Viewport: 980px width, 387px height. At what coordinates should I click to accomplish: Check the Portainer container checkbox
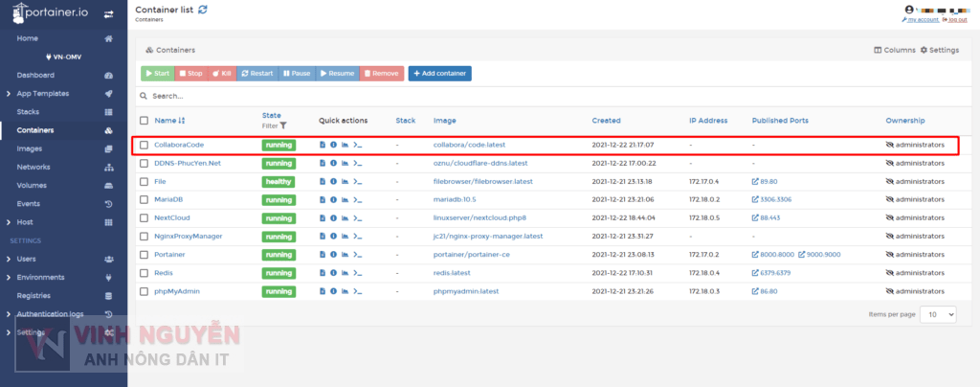coord(145,255)
